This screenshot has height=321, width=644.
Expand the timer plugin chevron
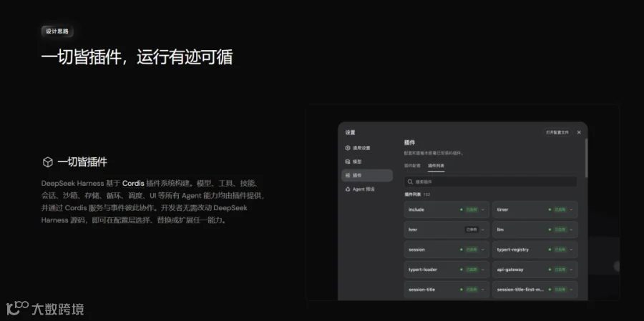point(571,209)
